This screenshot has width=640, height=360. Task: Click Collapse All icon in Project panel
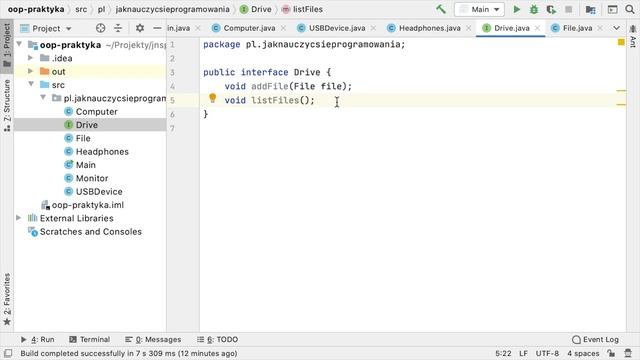[118, 28]
